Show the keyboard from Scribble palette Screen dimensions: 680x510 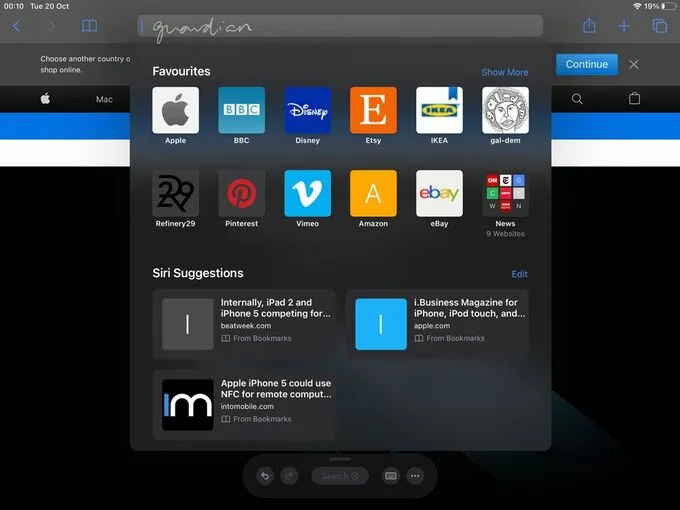(391, 476)
